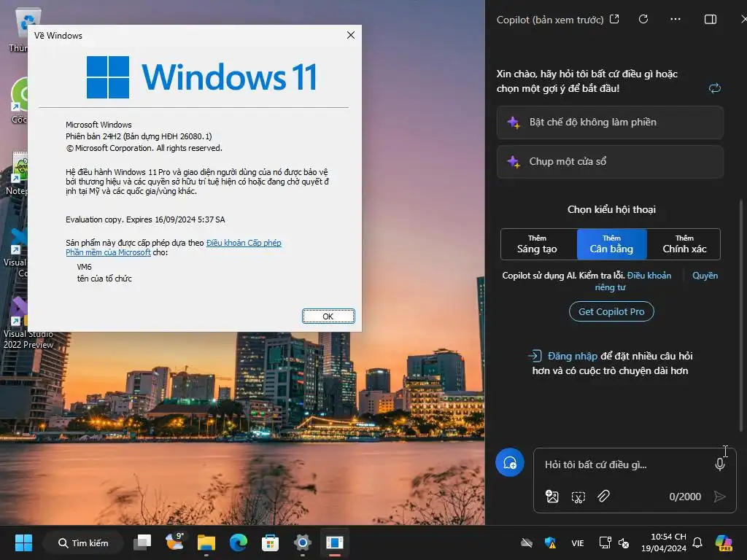Screen dimensions: 747x560
Task: Click the send message arrow in Copilot
Action: (x=720, y=497)
